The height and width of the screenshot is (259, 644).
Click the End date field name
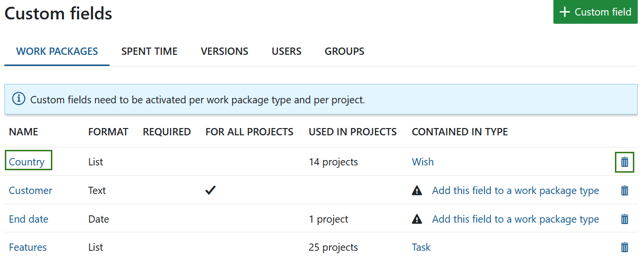[29, 219]
